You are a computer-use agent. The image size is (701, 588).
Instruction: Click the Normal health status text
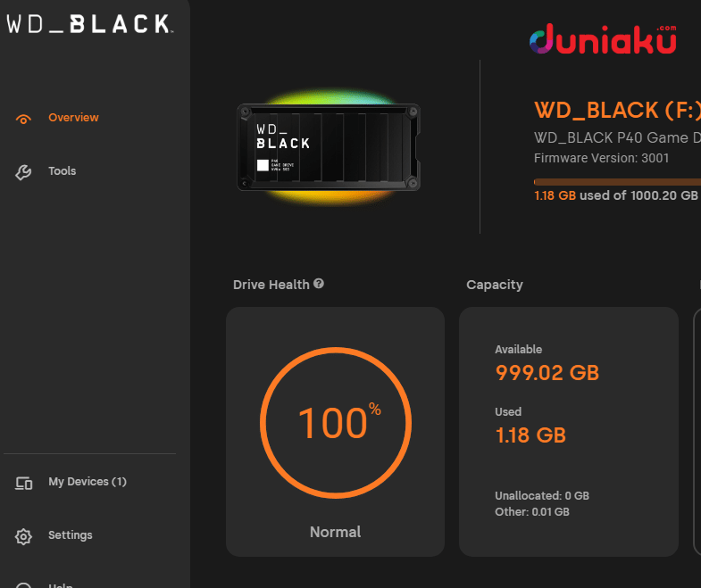coord(336,532)
